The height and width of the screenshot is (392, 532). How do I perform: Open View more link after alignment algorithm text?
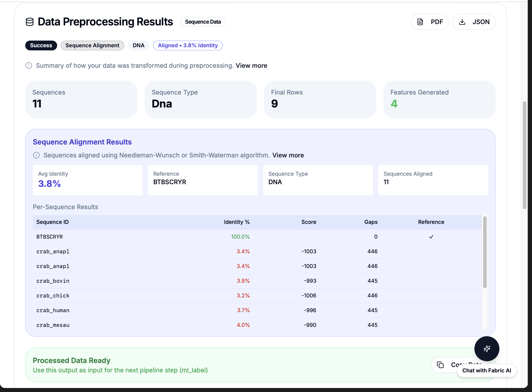288,155
